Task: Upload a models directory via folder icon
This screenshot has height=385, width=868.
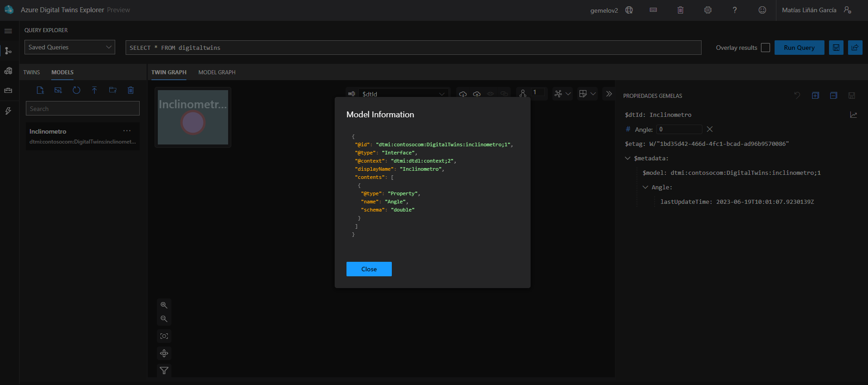Action: (112, 90)
